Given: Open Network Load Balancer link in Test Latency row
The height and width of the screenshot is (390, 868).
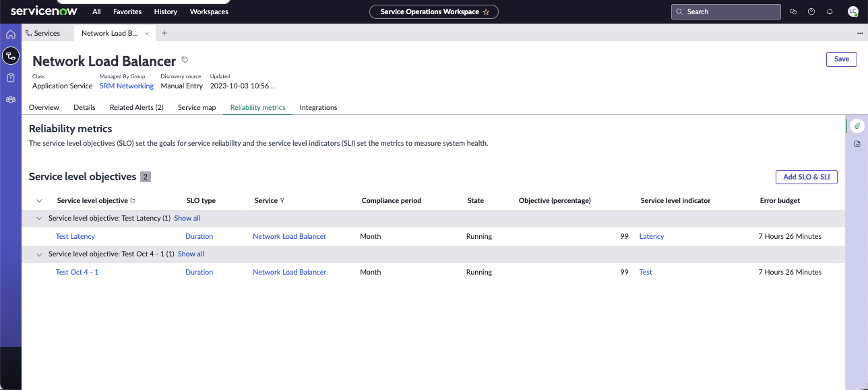Looking at the screenshot, I should click(x=290, y=236).
